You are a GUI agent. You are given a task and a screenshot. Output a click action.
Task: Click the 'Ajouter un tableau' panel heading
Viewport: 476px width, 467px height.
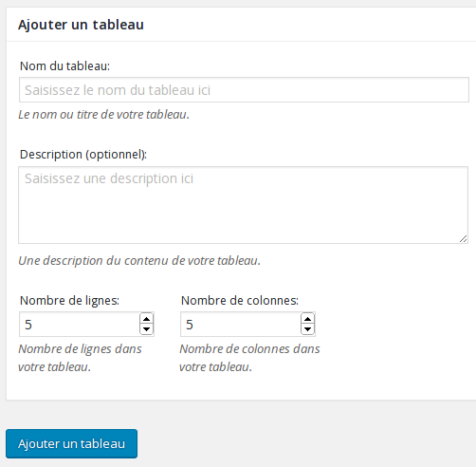(81, 25)
